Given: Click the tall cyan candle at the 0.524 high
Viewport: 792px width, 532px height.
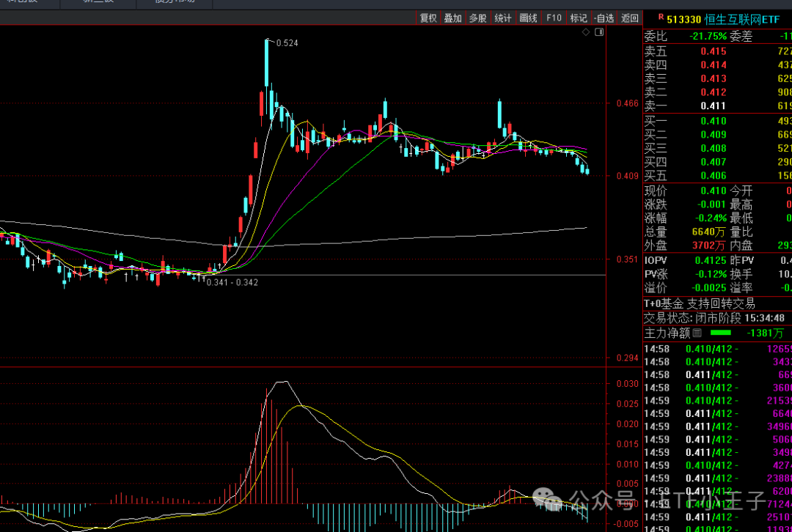Looking at the screenshot, I should 267,63.
